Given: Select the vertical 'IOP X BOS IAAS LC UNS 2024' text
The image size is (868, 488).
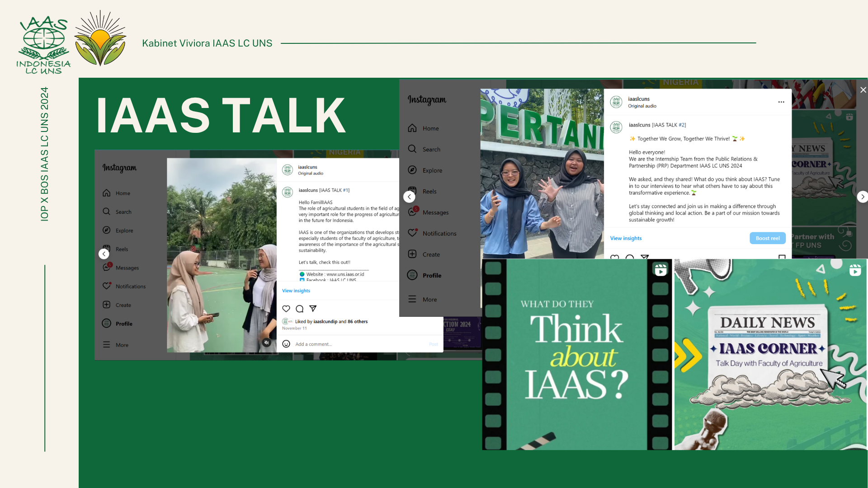Looking at the screenshot, I should [44, 154].
